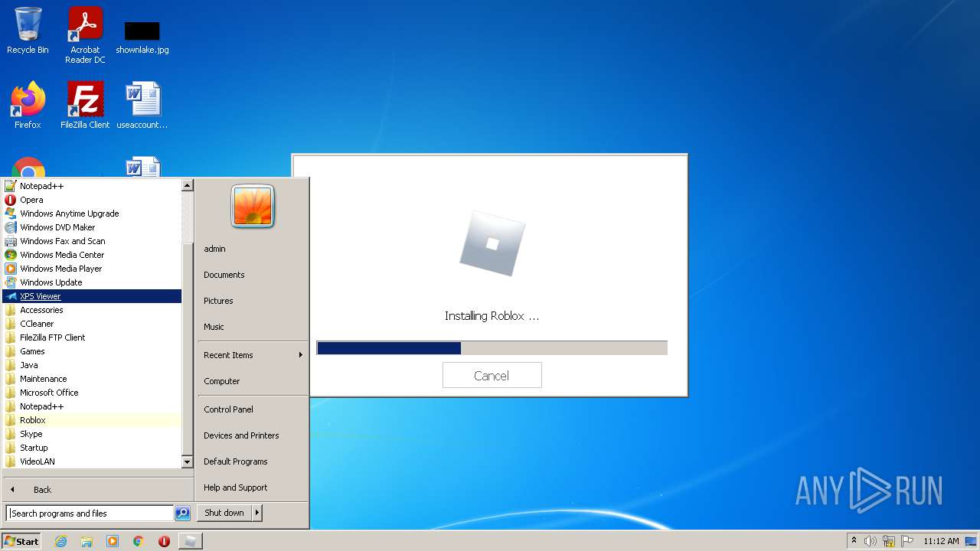980x551 pixels.
Task: Expand the Startup folder
Action: 92,448
